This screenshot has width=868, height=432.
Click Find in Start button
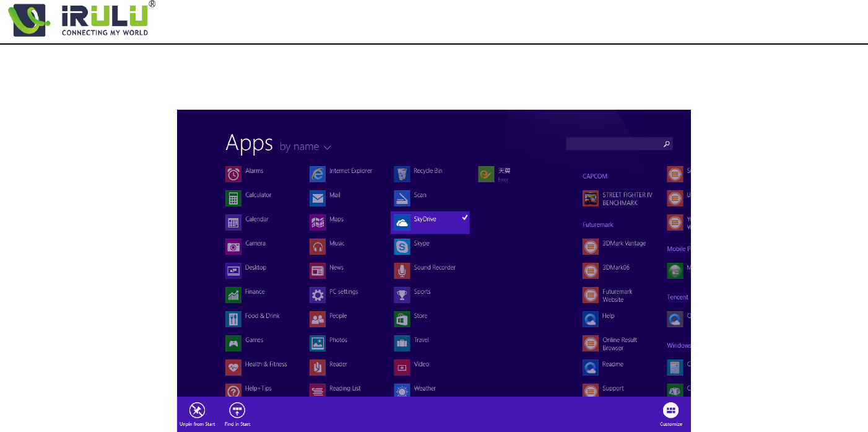click(237, 414)
